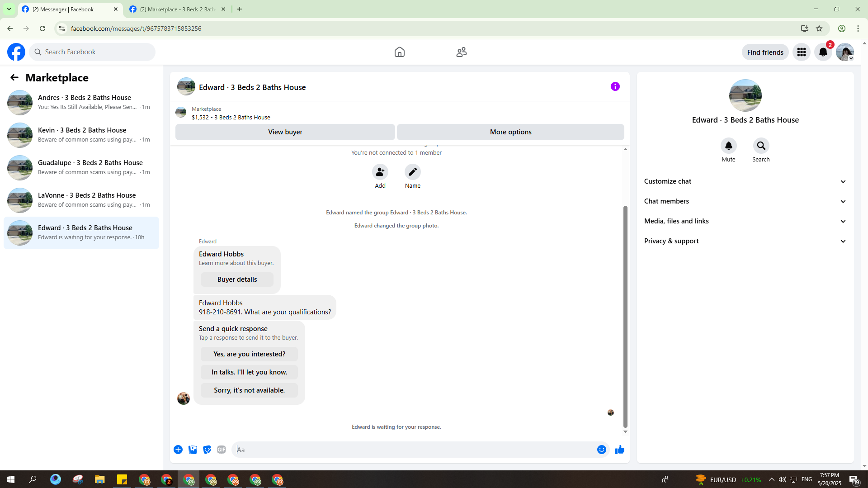Open the tab search dropdown in Chrome
The image size is (868, 488).
[9, 9]
